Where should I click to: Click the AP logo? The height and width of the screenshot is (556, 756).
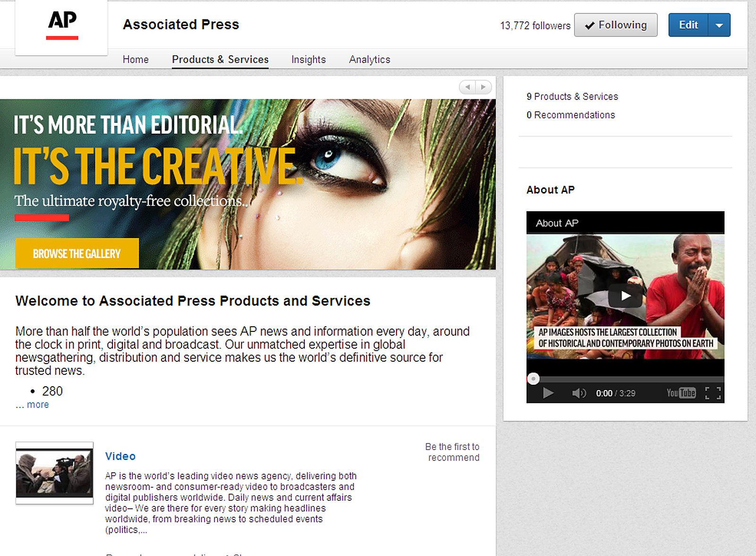[62, 26]
